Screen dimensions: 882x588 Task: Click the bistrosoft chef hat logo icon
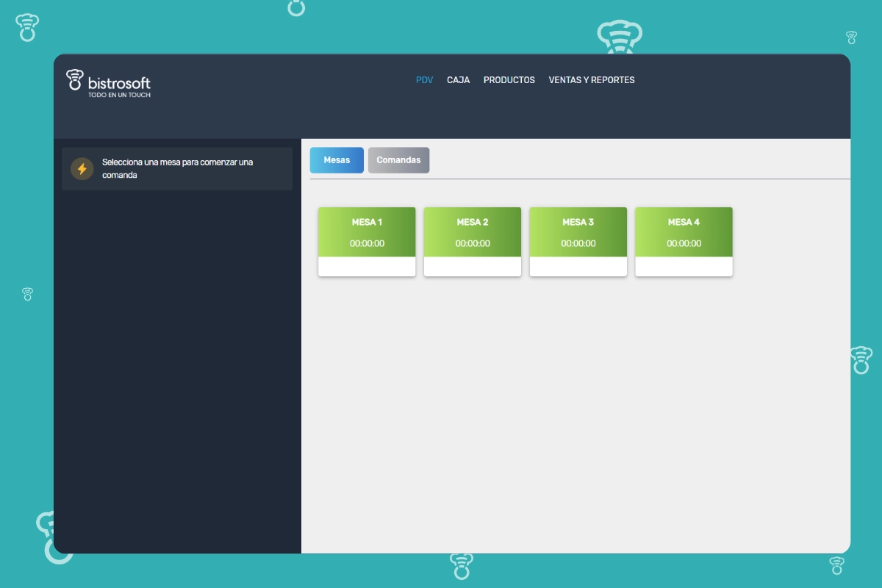point(74,80)
